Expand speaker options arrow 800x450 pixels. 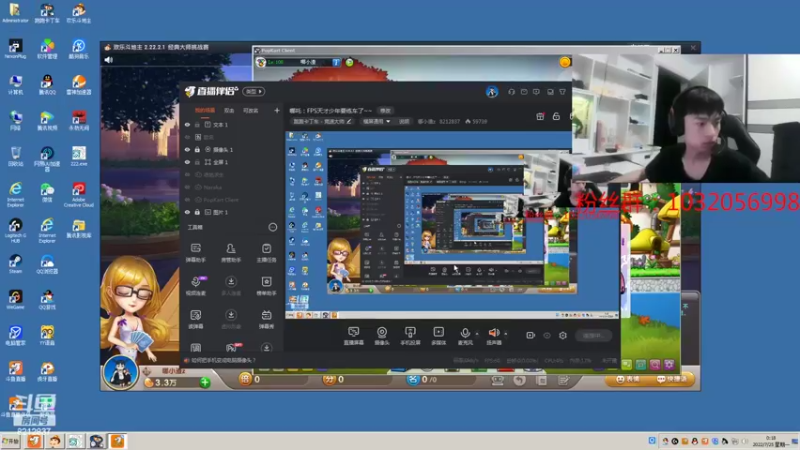tap(506, 334)
